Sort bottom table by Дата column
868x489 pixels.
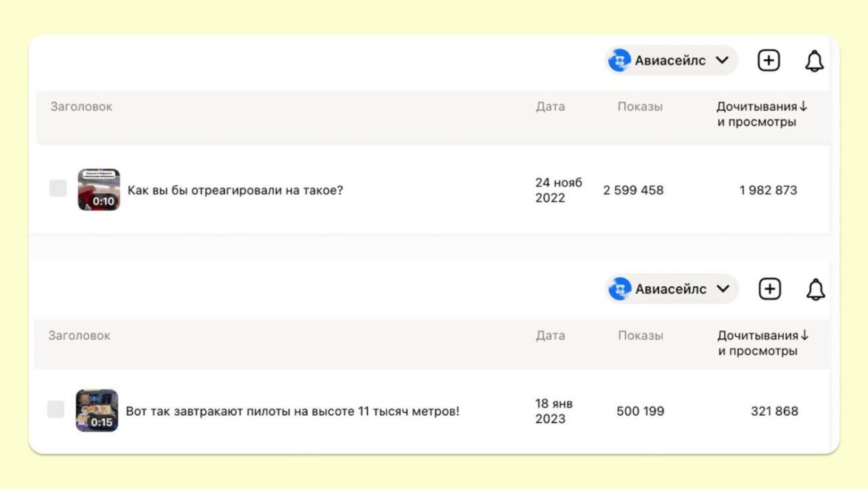pyautogui.click(x=550, y=335)
